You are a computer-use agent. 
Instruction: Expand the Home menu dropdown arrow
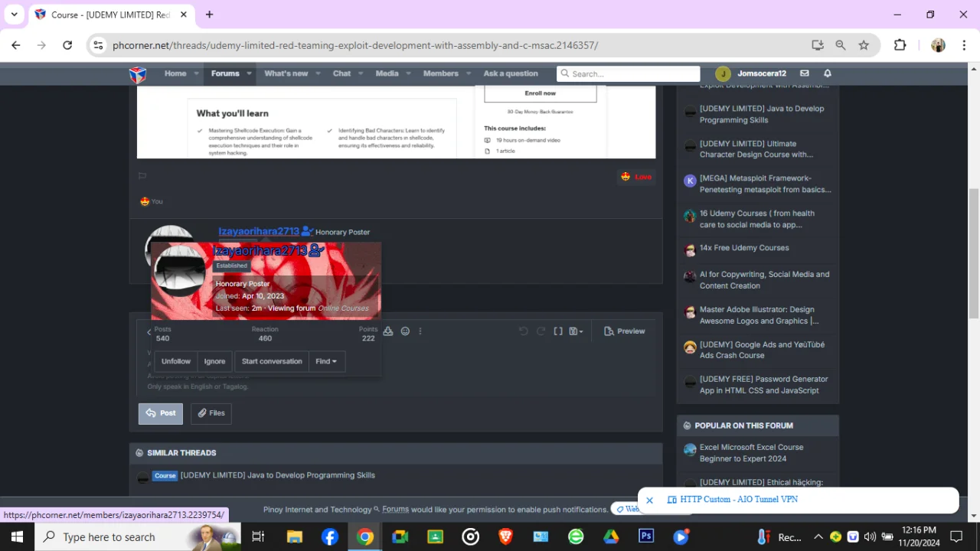click(197, 74)
